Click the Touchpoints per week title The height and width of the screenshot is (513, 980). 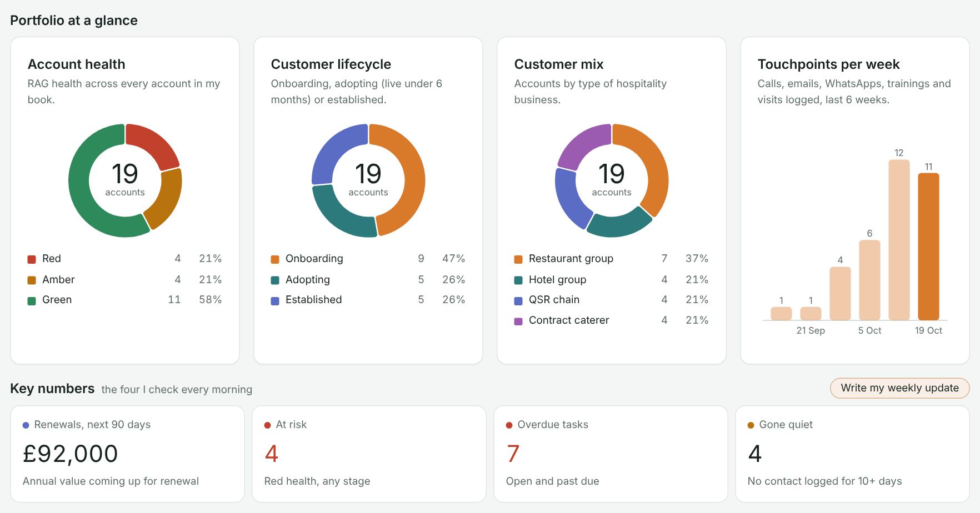tap(829, 64)
